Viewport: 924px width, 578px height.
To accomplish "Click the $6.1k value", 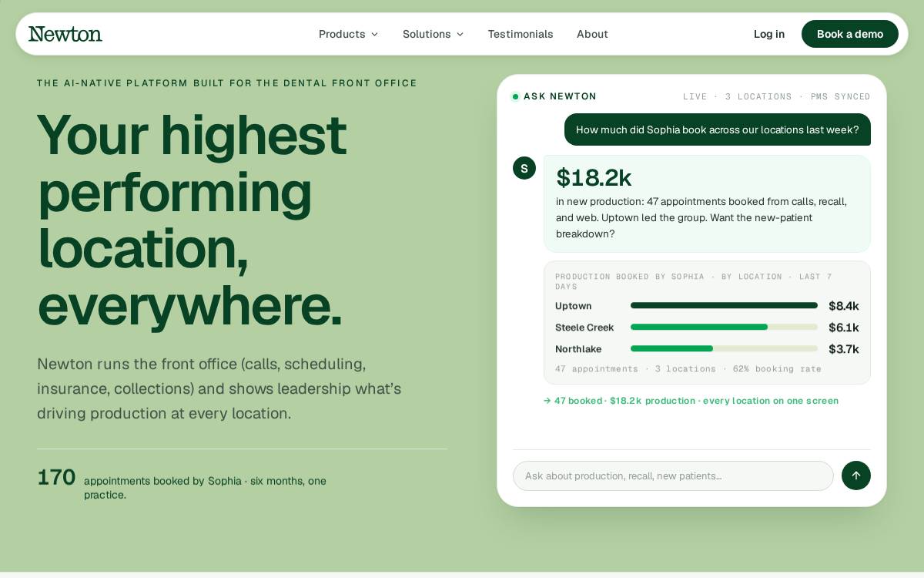I will point(844,328).
